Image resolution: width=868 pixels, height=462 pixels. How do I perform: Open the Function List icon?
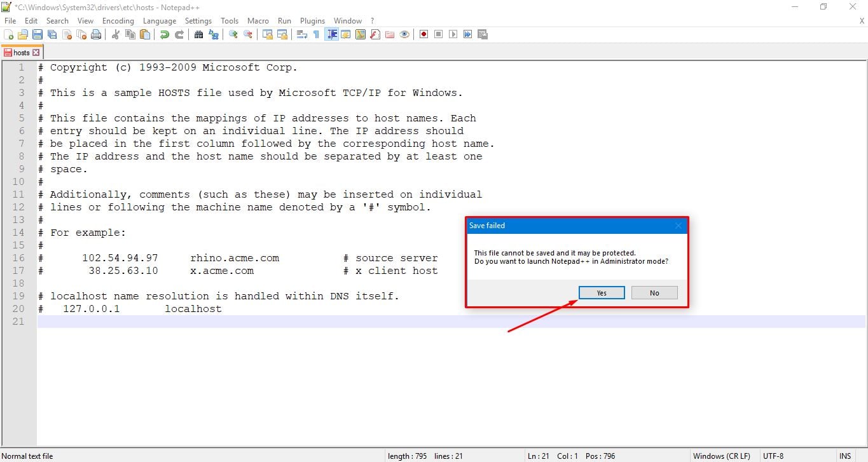pyautogui.click(x=375, y=35)
